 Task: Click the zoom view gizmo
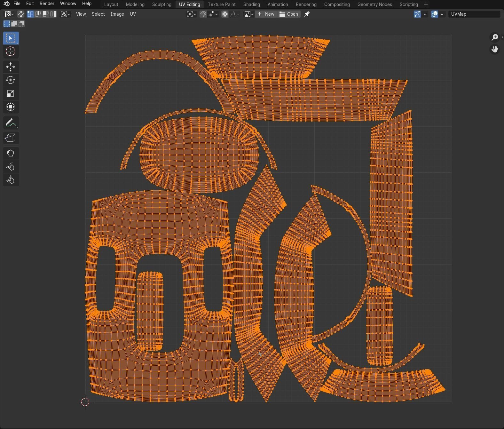(x=495, y=37)
